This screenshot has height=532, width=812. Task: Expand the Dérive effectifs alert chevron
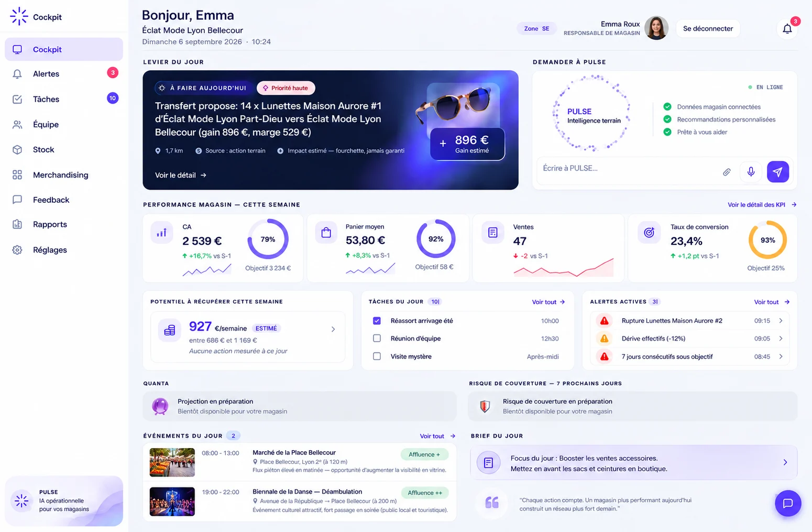click(x=781, y=339)
